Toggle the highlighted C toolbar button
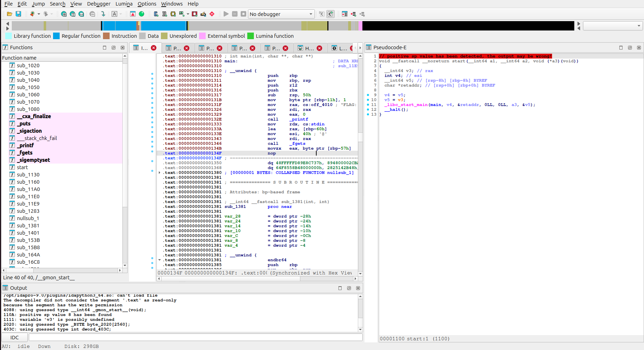 point(330,14)
